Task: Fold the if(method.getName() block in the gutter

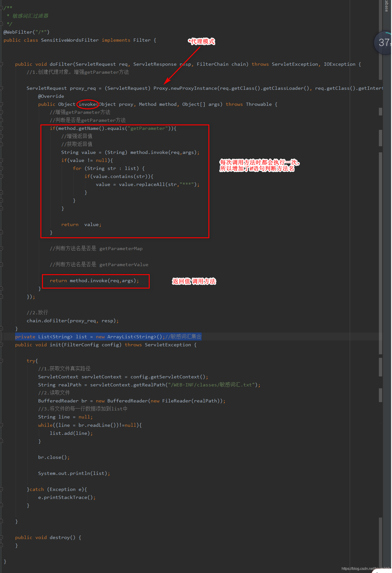Action: (1, 128)
